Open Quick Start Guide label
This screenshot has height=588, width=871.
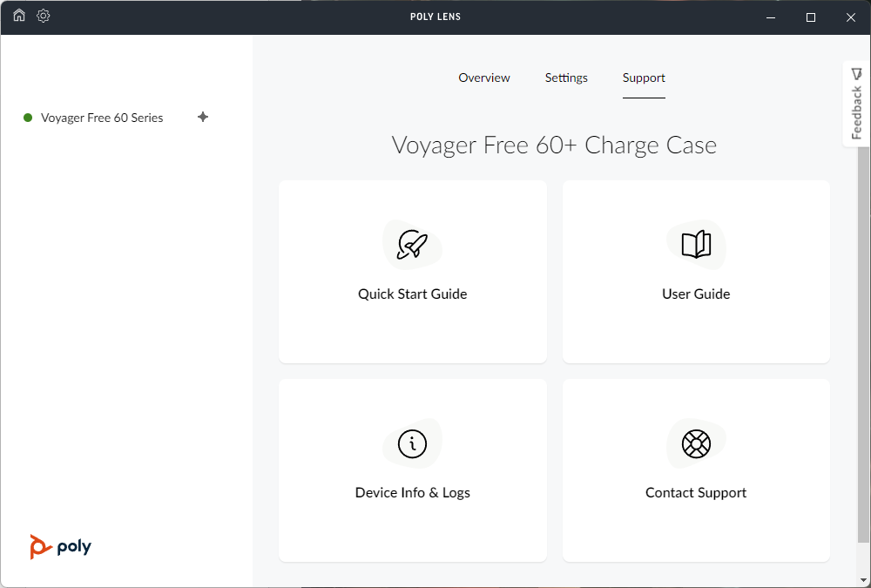click(413, 294)
